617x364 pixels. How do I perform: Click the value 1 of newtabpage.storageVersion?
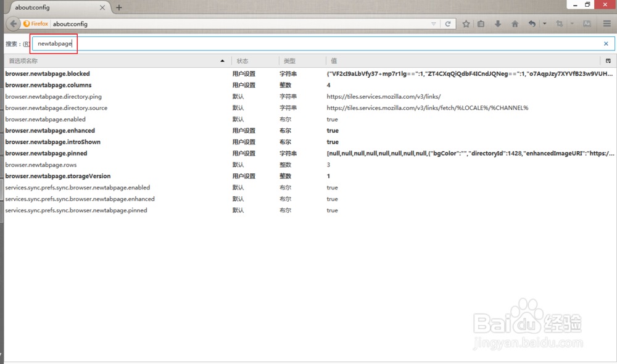(329, 176)
